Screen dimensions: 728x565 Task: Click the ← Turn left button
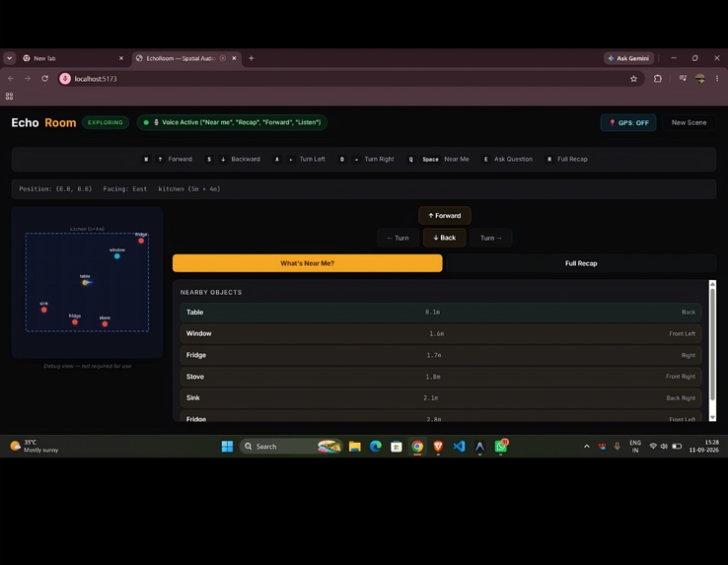[398, 238]
